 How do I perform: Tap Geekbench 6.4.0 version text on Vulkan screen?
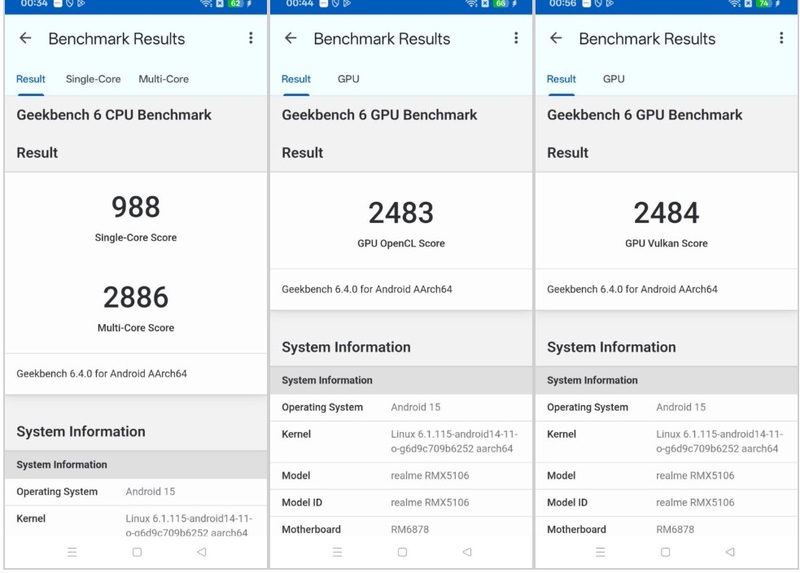tap(632, 289)
